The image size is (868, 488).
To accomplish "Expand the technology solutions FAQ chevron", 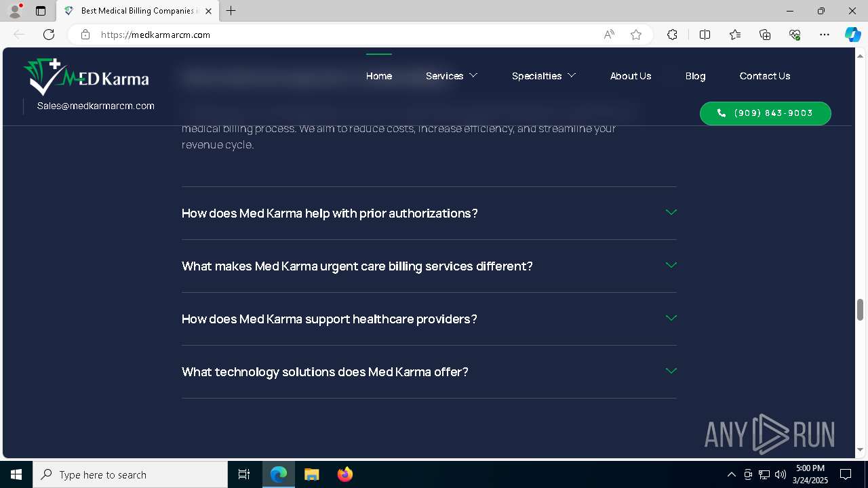I will point(671,371).
